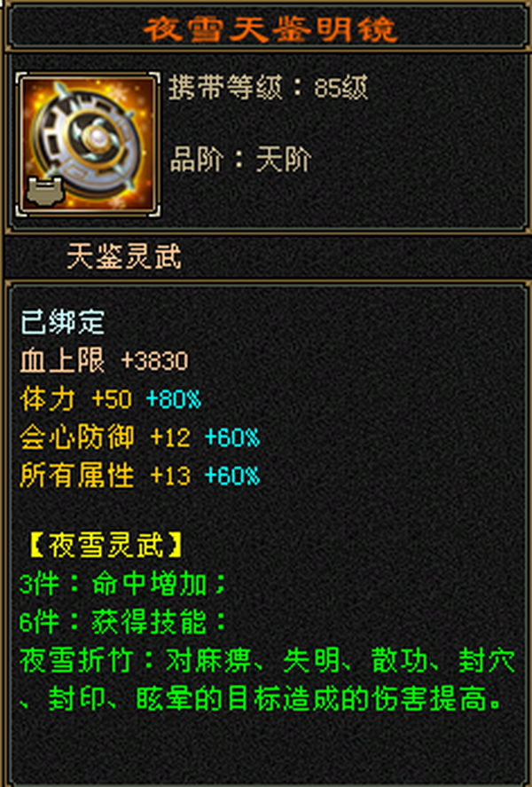Click the 3件：命中增加 set bonus
This screenshot has width=532, height=787.
click(122, 584)
